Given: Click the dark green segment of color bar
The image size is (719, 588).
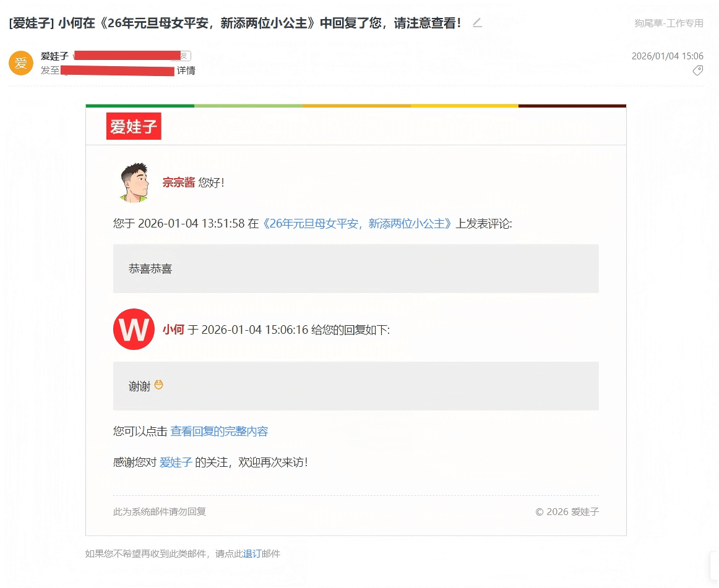Looking at the screenshot, I should click(x=140, y=106).
